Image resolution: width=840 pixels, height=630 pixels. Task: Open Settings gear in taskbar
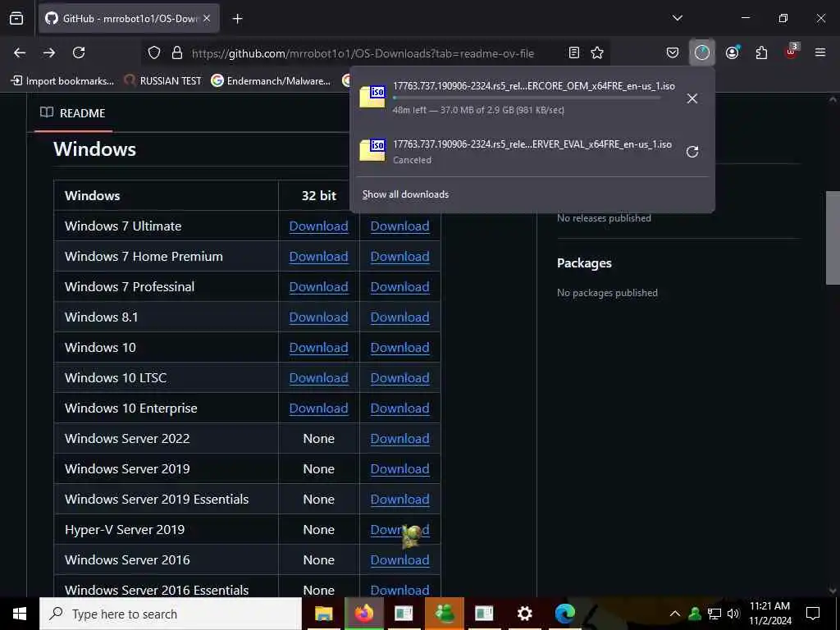pyautogui.click(x=524, y=614)
